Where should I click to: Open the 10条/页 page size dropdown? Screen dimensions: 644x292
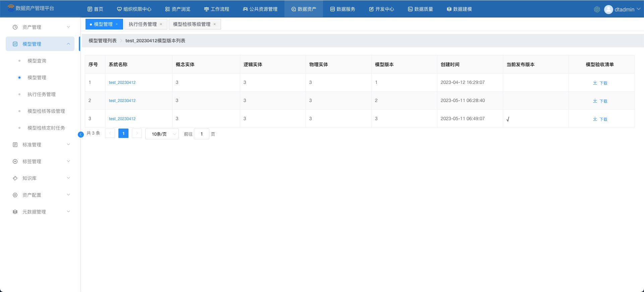tap(162, 134)
